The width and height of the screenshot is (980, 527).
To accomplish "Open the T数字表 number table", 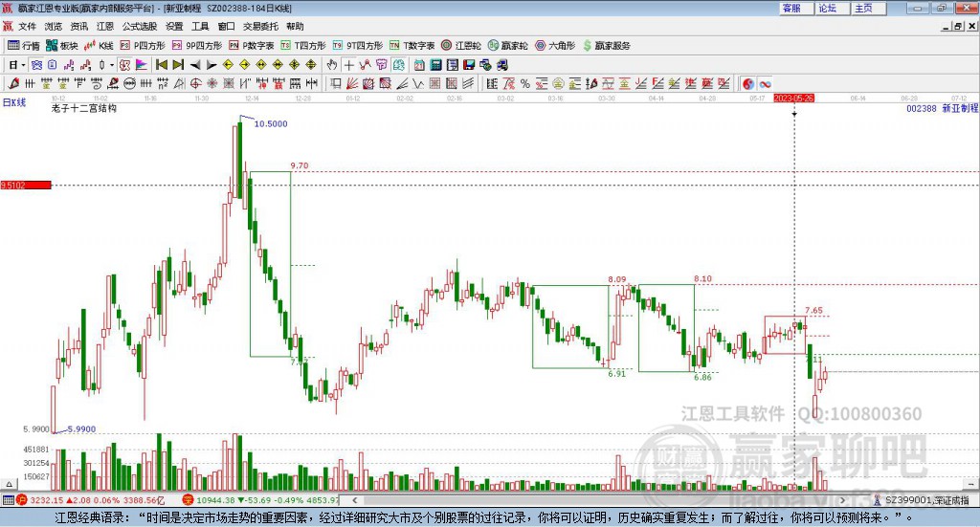I will click(x=412, y=46).
